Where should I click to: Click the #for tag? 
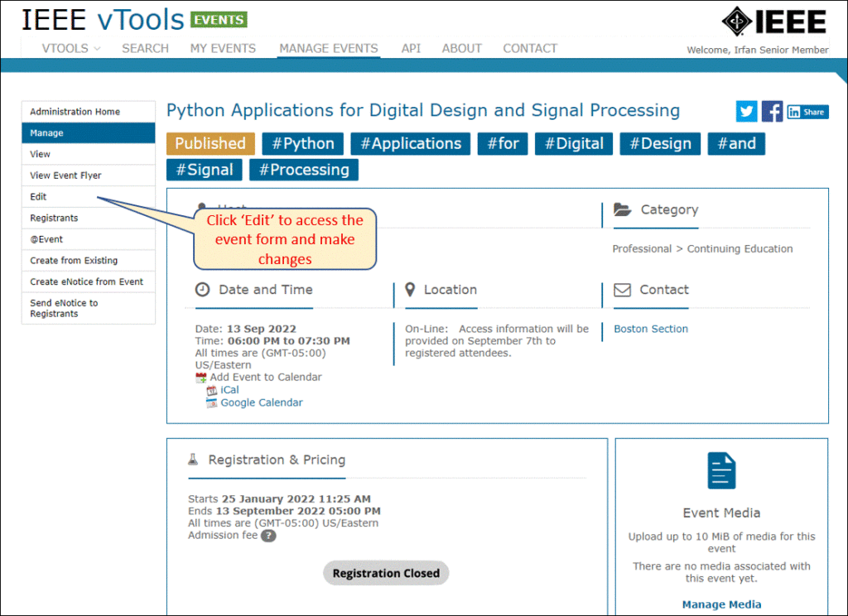click(503, 143)
